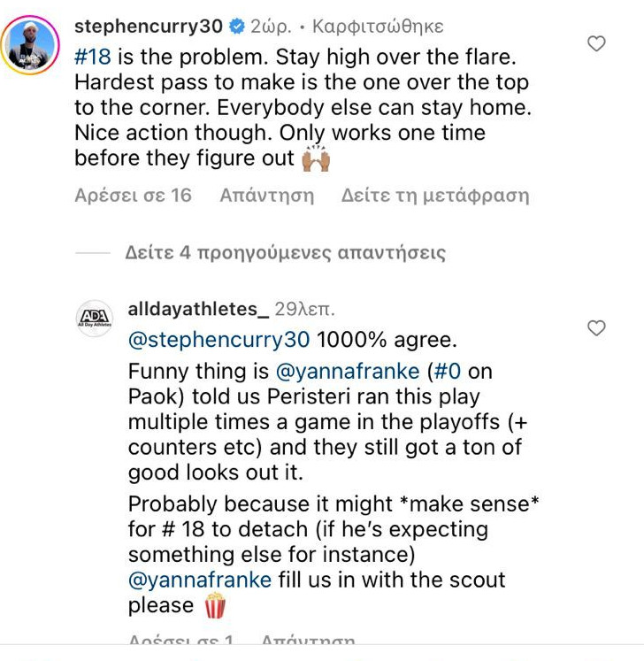The height and width of the screenshot is (661, 644).
Task: View "Αρέσει σε 1" likes on the reply
Action: (x=180, y=642)
